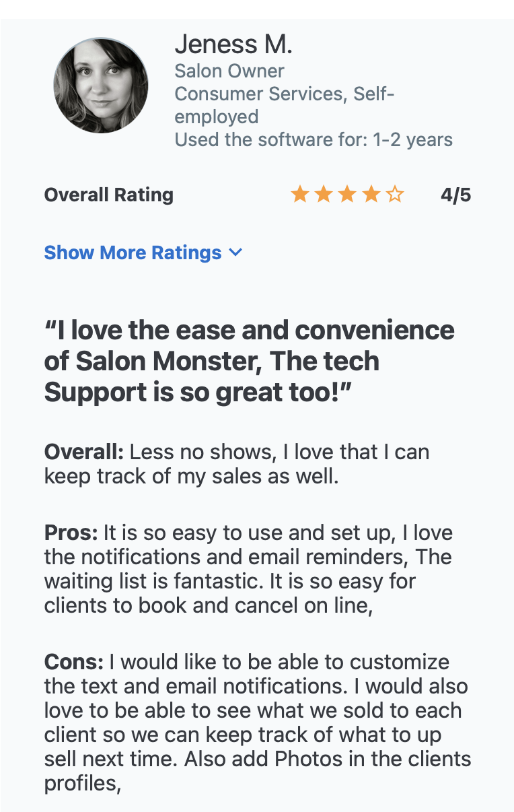Click the second orange rating star
This screenshot has height=812, width=514.
pos(324,195)
